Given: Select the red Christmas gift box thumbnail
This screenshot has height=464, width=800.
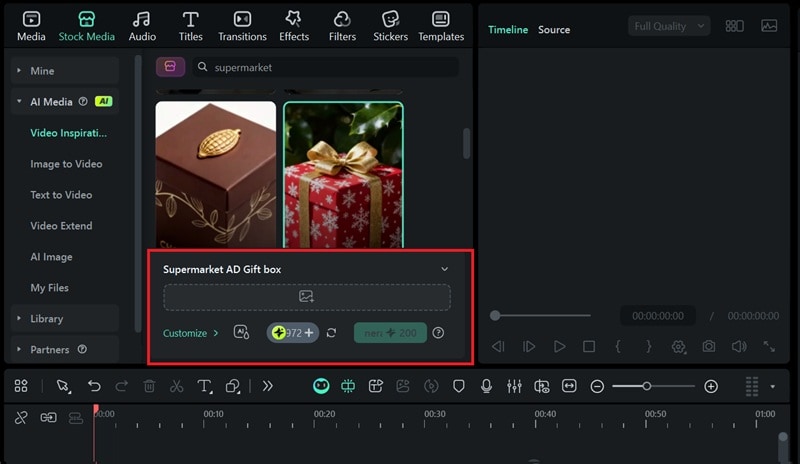Looking at the screenshot, I should coord(343,174).
